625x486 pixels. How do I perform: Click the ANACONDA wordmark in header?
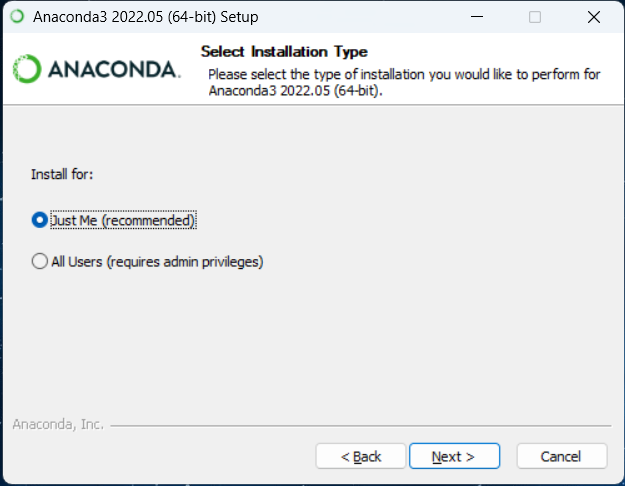pos(113,70)
